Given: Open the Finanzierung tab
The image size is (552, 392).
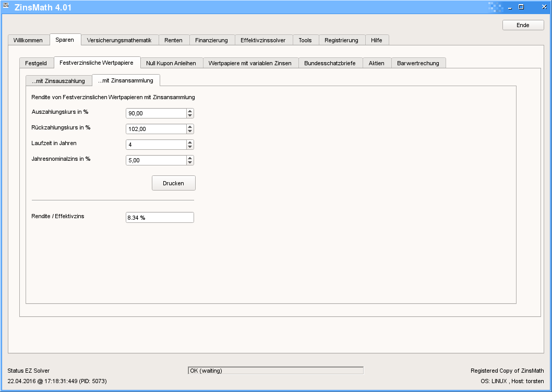Looking at the screenshot, I should click(211, 40).
